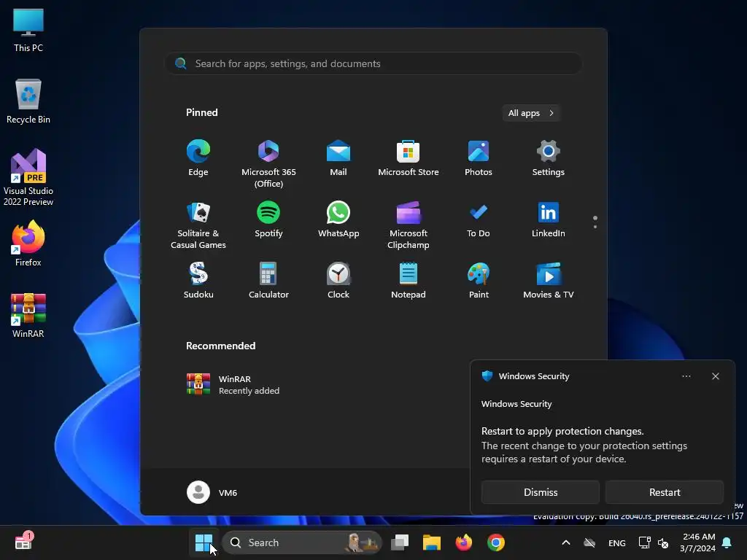Image resolution: width=747 pixels, height=560 pixels.
Task: Select the Recycle Bin desktop icon
Action: point(28,101)
